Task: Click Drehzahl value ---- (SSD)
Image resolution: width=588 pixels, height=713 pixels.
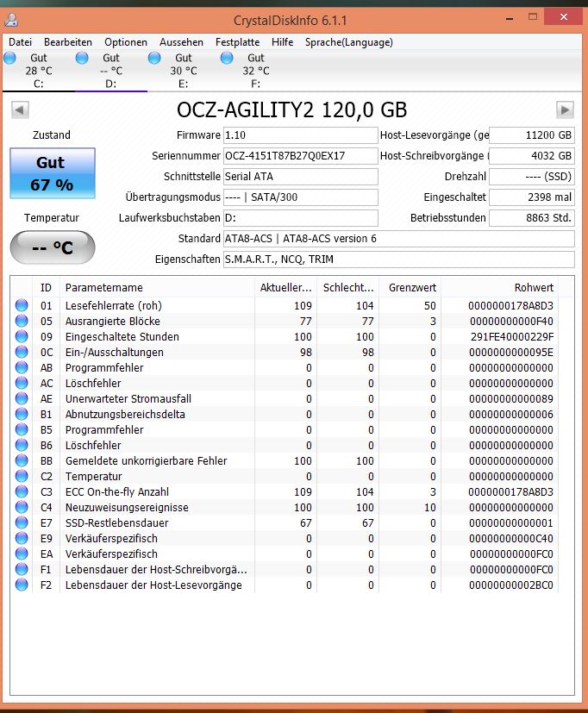Action: 532,177
